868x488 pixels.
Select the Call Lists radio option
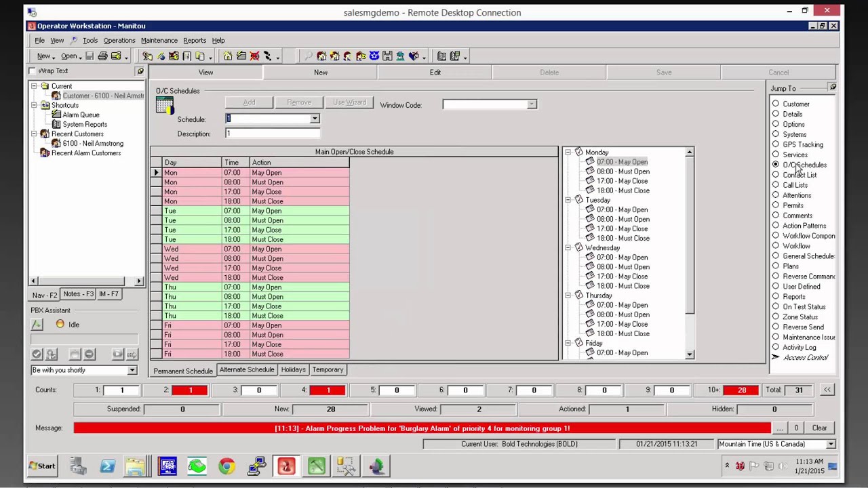pos(776,185)
